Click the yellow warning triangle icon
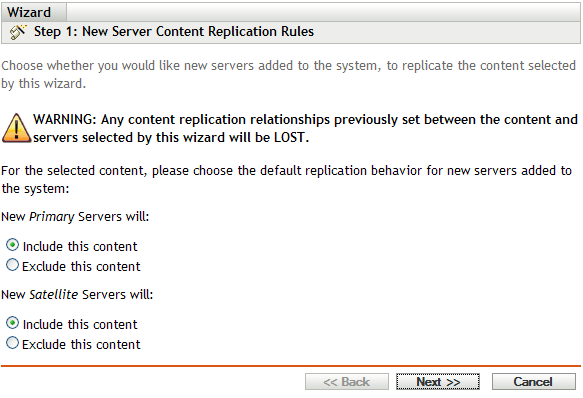This screenshot has width=583, height=398. [16, 128]
